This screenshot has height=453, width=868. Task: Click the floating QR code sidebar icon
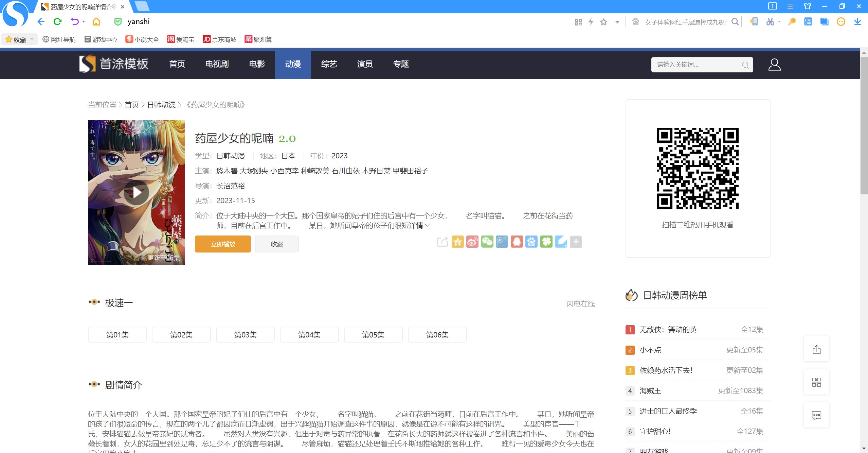coord(816,382)
